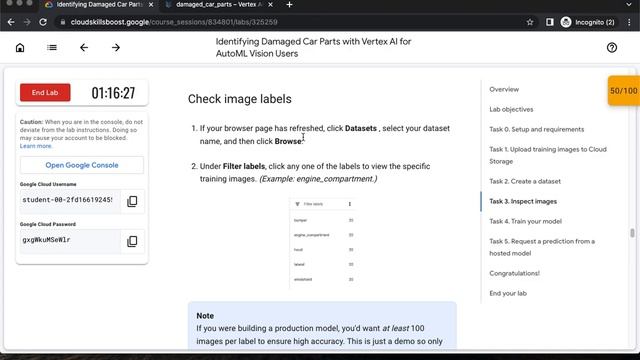The height and width of the screenshot is (360, 640).
Task: Open Chrome three-dot menu
Action: point(629,22)
